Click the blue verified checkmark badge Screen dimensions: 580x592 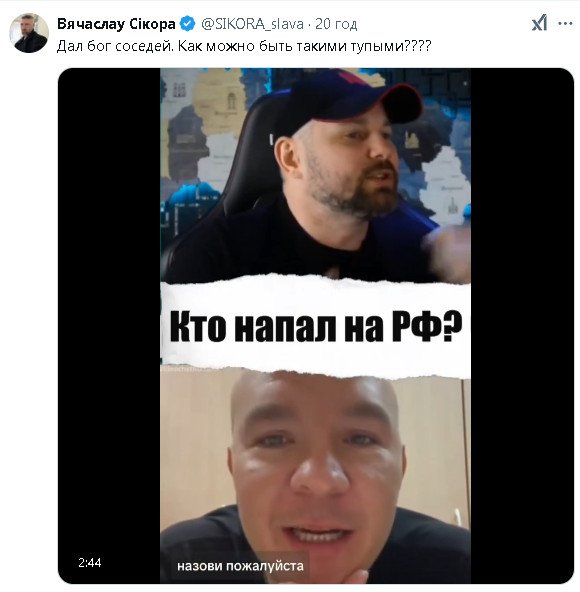pos(187,24)
